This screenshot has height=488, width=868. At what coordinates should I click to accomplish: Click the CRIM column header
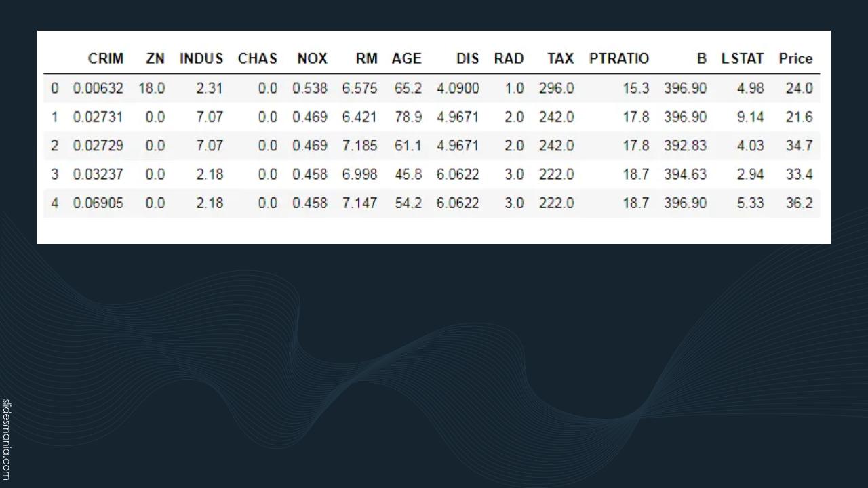[106, 58]
